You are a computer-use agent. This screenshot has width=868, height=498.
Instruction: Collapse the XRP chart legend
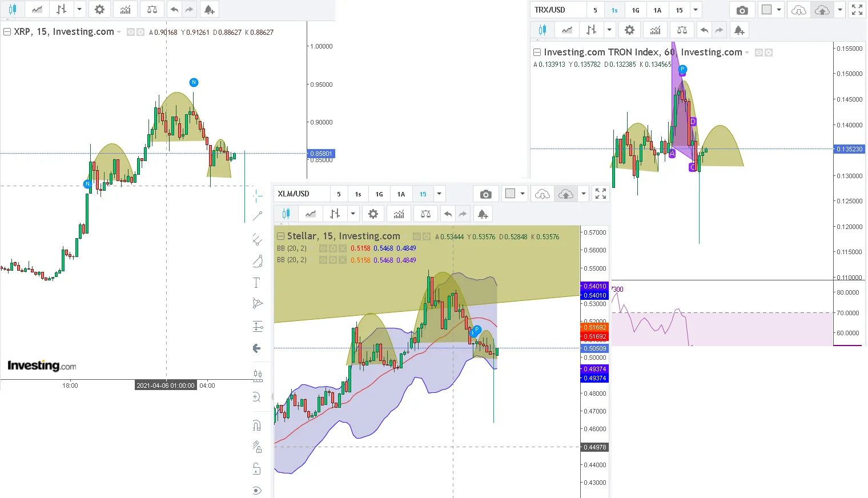click(x=7, y=32)
